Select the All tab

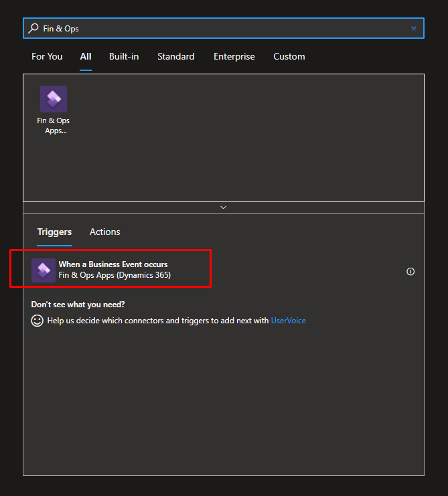point(86,57)
